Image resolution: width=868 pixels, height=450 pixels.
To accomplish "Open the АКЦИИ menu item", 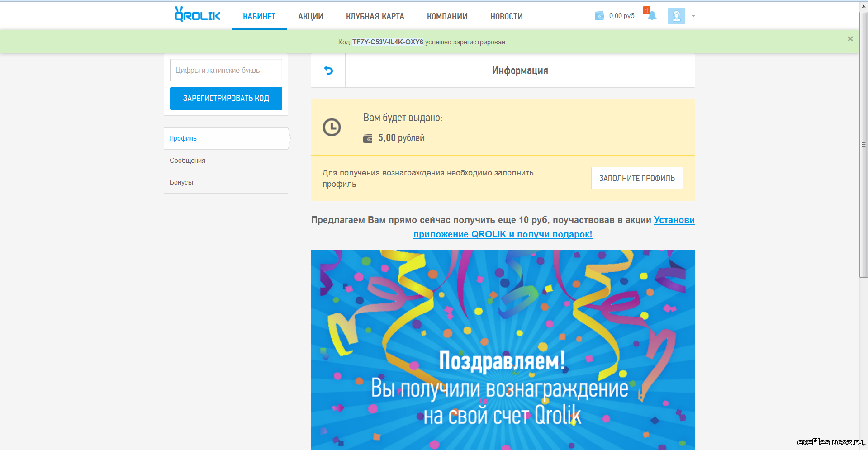I will (311, 17).
